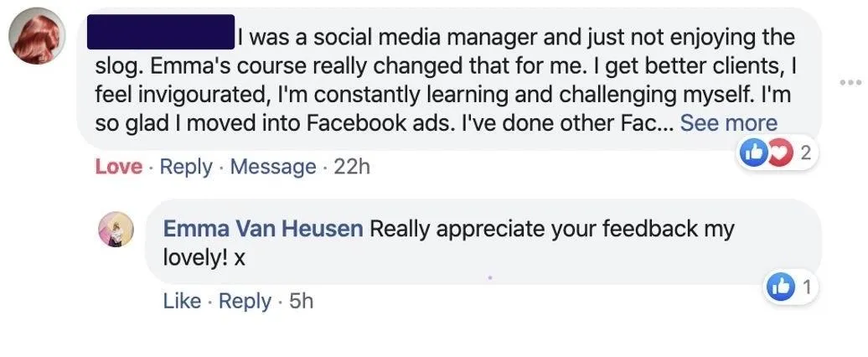This screenshot has width=868, height=357.
Task: Click the blue thumbs-up reaction on first comment
Action: pos(754,153)
